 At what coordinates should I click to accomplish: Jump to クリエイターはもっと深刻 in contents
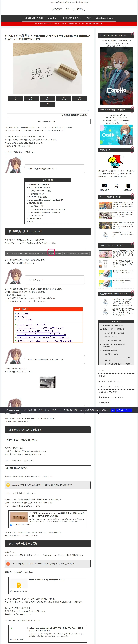coord(38,197)
